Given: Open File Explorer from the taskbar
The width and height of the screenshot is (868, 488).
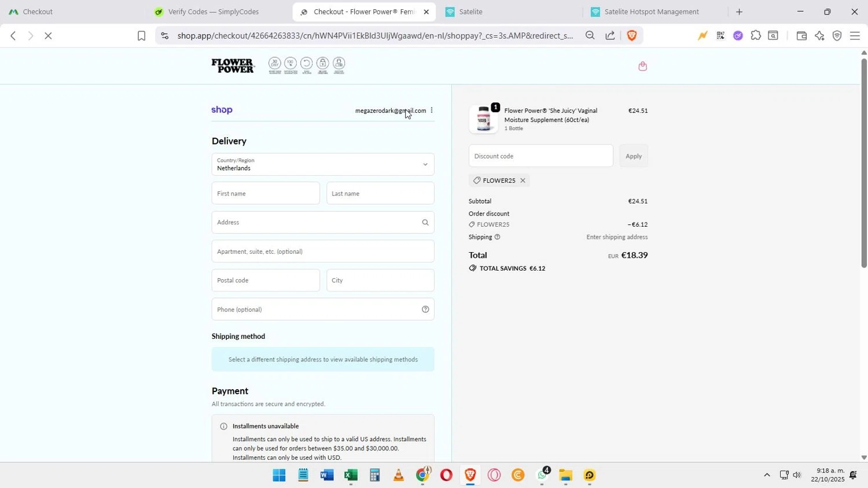Looking at the screenshot, I should [566, 476].
